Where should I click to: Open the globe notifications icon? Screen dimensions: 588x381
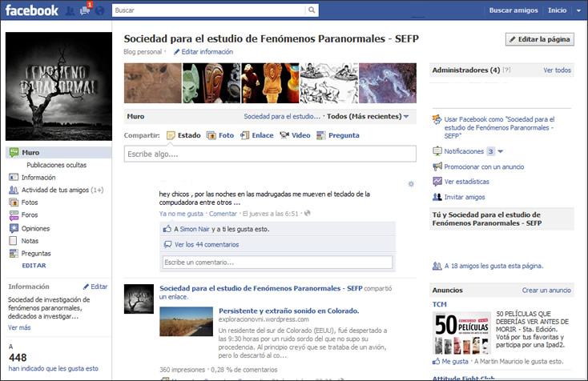point(100,11)
